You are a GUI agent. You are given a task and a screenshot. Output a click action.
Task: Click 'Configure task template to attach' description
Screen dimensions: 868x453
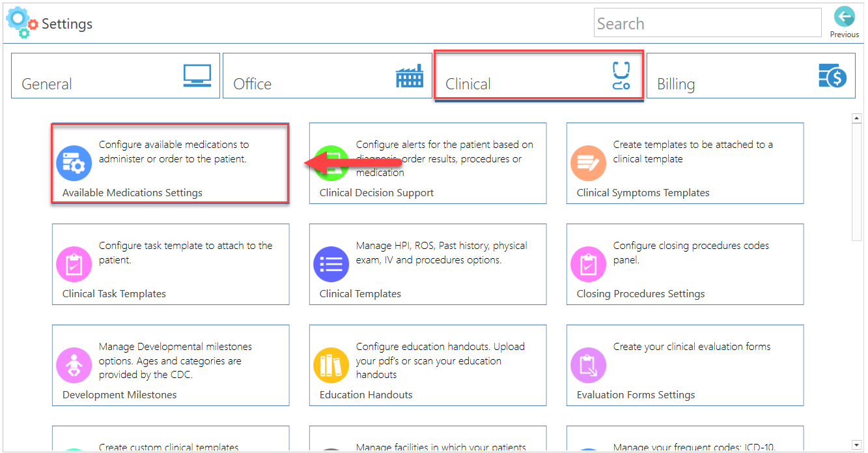186,253
